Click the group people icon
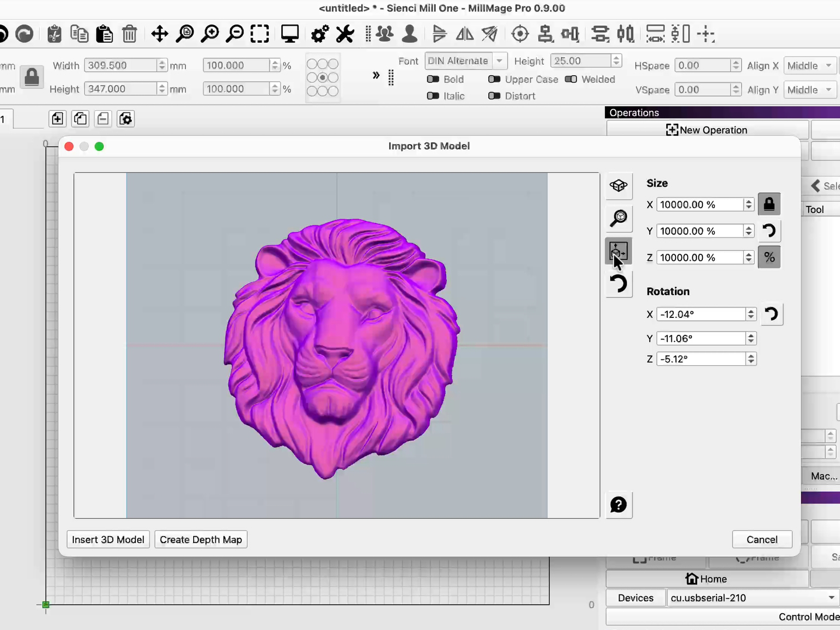The width and height of the screenshot is (840, 630). [x=384, y=34]
